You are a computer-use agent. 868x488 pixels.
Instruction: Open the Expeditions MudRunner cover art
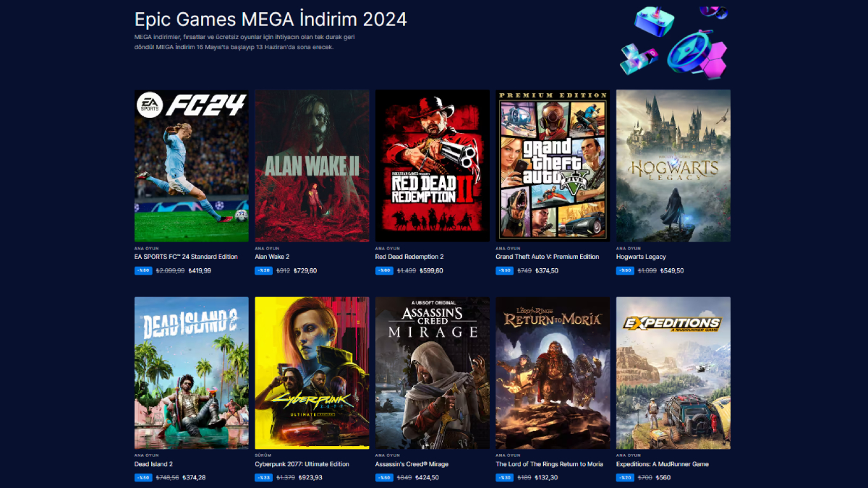[x=673, y=373]
